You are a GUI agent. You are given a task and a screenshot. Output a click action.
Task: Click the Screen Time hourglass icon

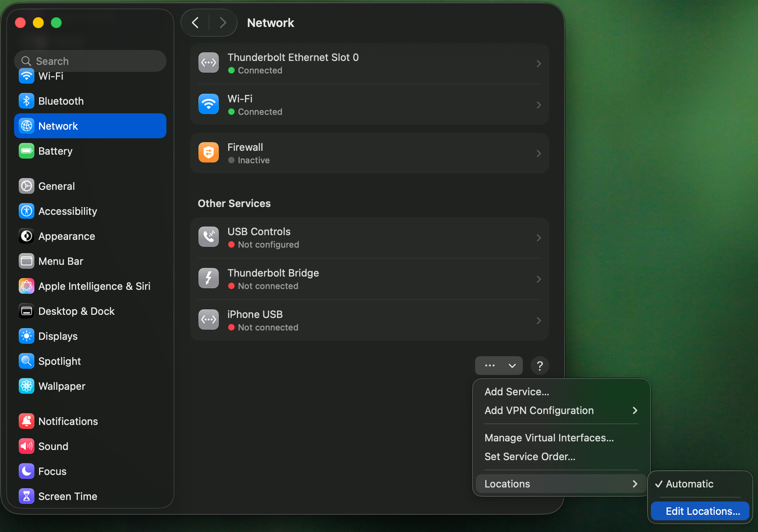pyautogui.click(x=26, y=496)
